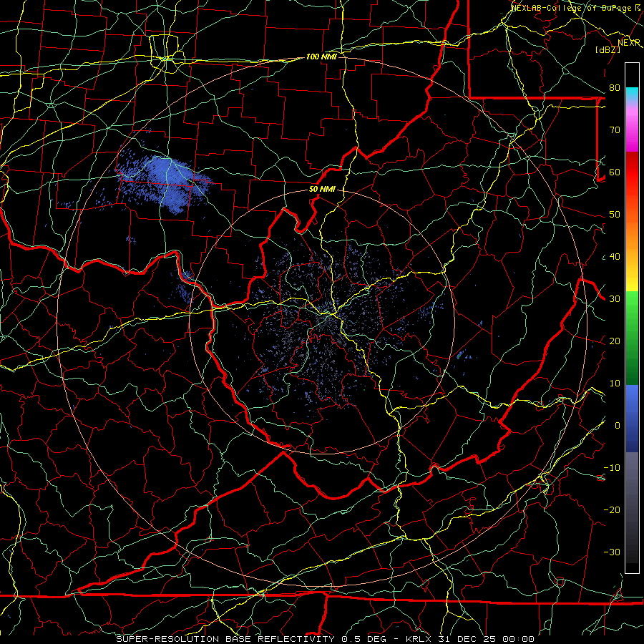Select the -30 value on dBZ scale
644x644 pixels.
click(612, 552)
